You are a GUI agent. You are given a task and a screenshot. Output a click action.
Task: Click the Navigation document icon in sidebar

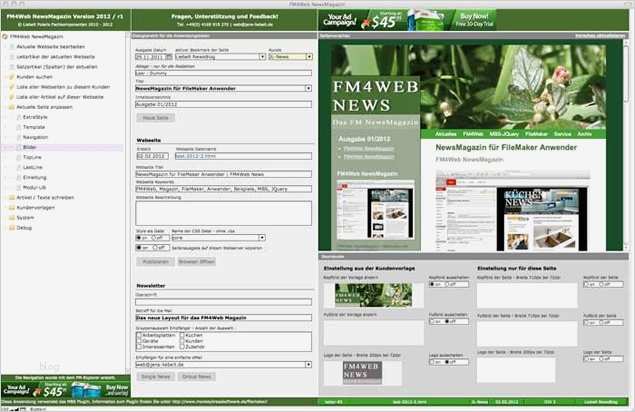click(x=19, y=137)
